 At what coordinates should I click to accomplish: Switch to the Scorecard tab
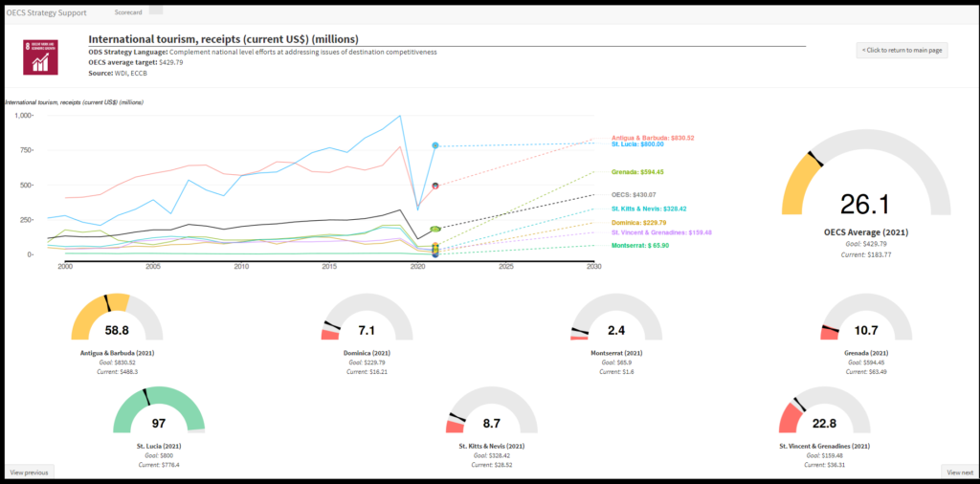[128, 12]
